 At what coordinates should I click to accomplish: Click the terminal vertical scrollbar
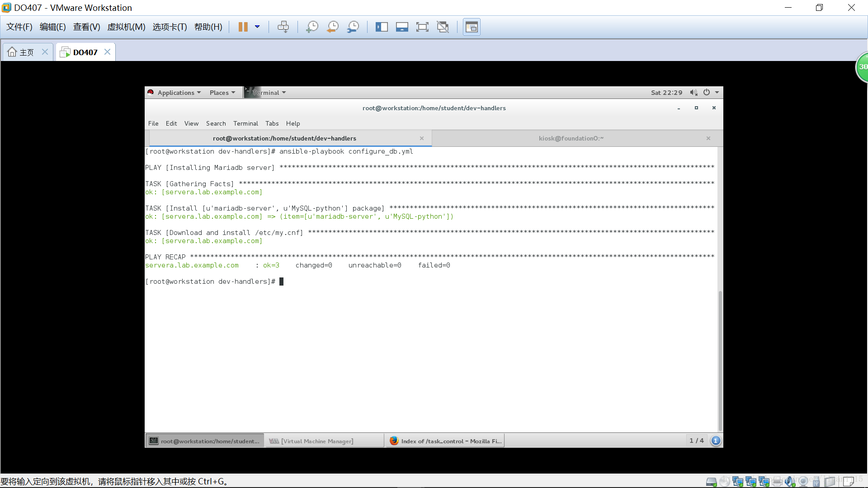pyautogui.click(x=720, y=361)
